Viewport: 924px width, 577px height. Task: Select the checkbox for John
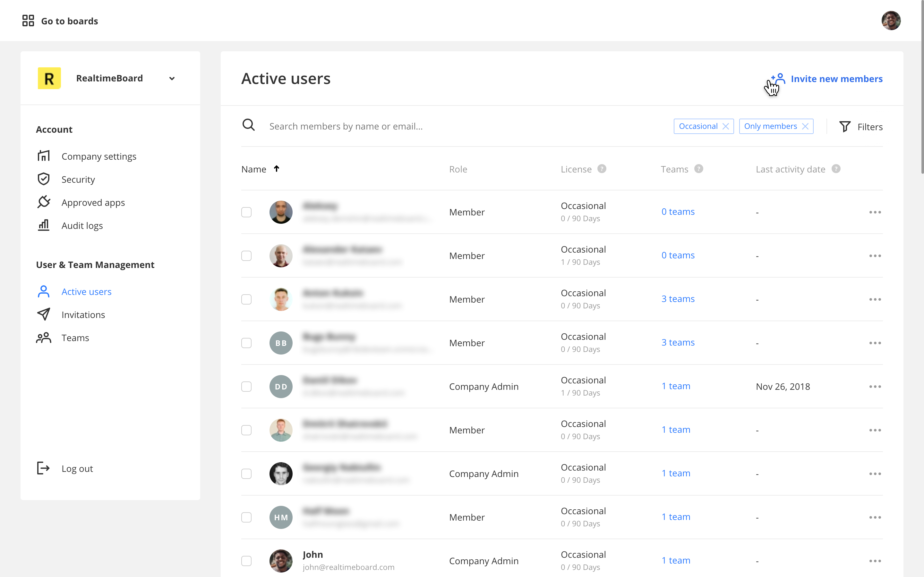point(246,561)
